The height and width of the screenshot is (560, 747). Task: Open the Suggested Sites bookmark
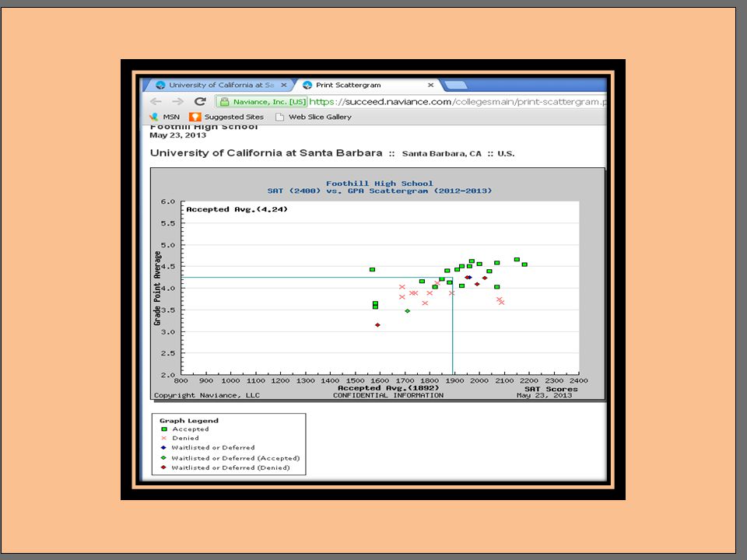pyautogui.click(x=226, y=117)
